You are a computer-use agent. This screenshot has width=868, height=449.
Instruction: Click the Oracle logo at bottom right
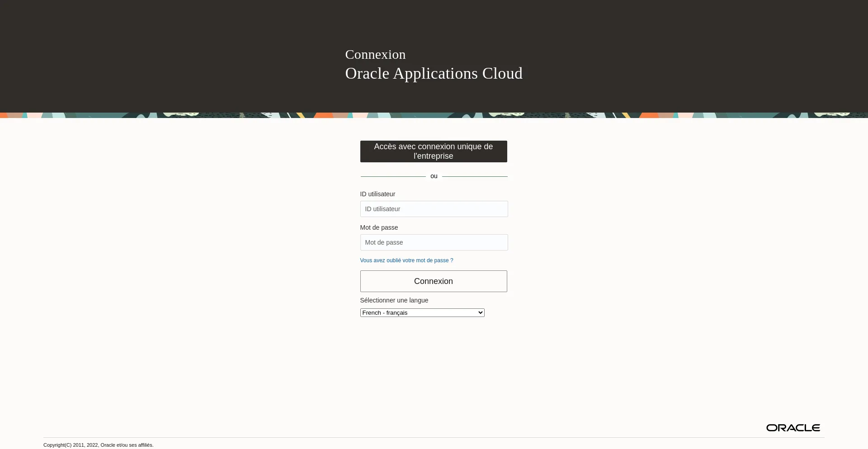tap(793, 427)
